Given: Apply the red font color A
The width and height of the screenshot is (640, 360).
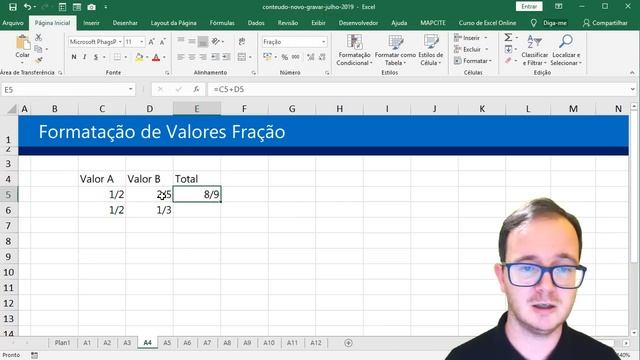Looking at the screenshot, I should point(156,57).
